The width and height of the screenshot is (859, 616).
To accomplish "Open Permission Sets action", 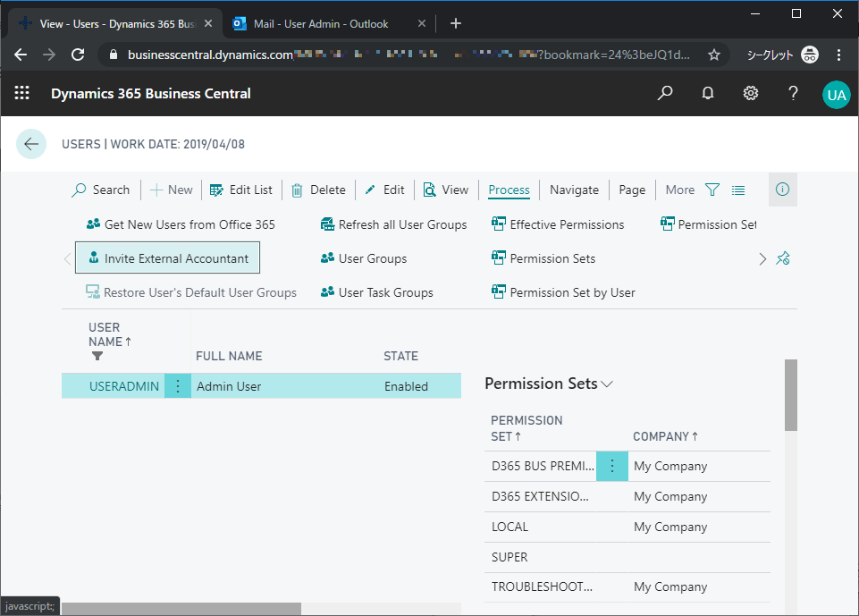I will [543, 258].
